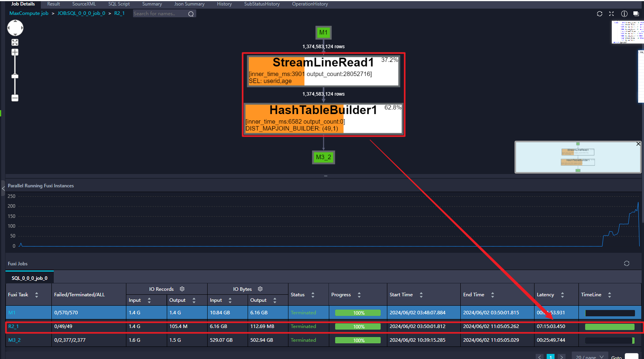Click the zoom slider handle

[15, 76]
